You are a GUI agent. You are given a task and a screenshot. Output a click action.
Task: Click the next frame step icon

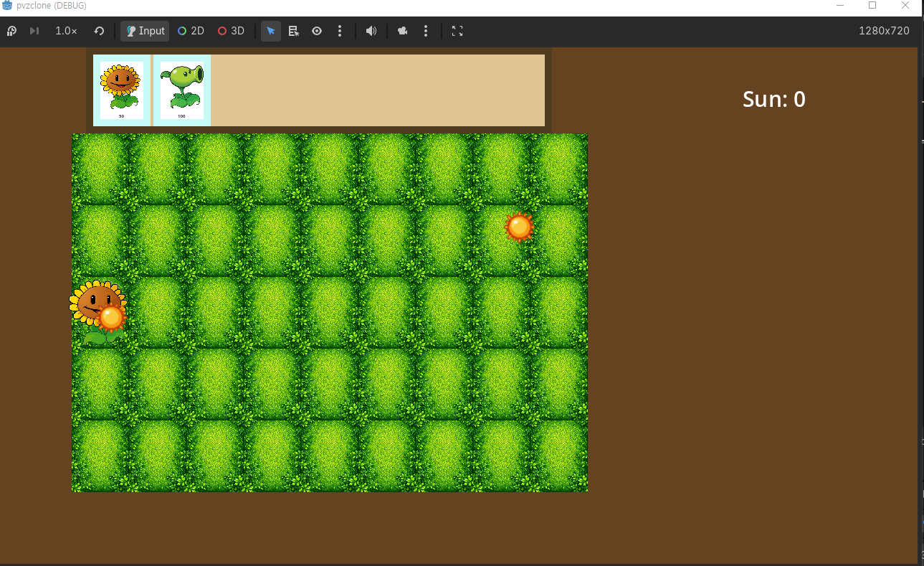[x=34, y=31]
